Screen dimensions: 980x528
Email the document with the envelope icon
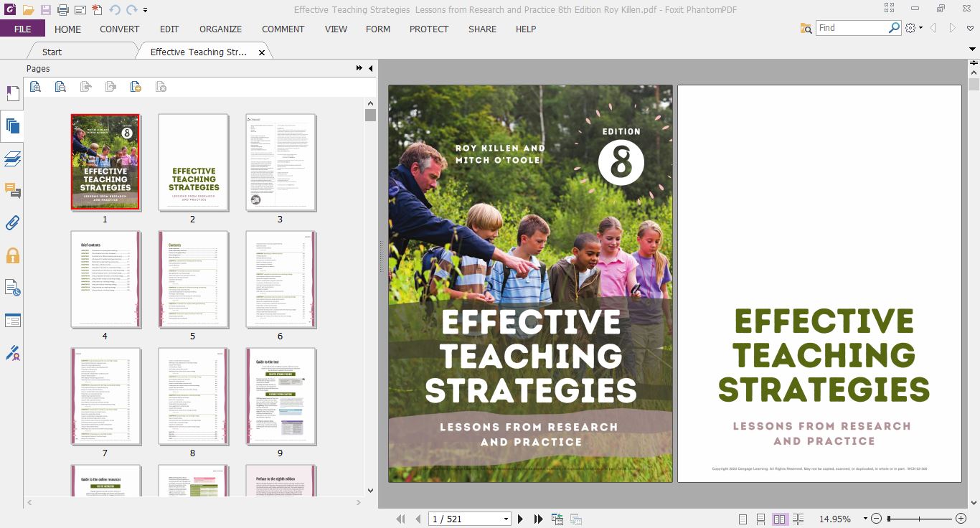pyautogui.click(x=80, y=10)
